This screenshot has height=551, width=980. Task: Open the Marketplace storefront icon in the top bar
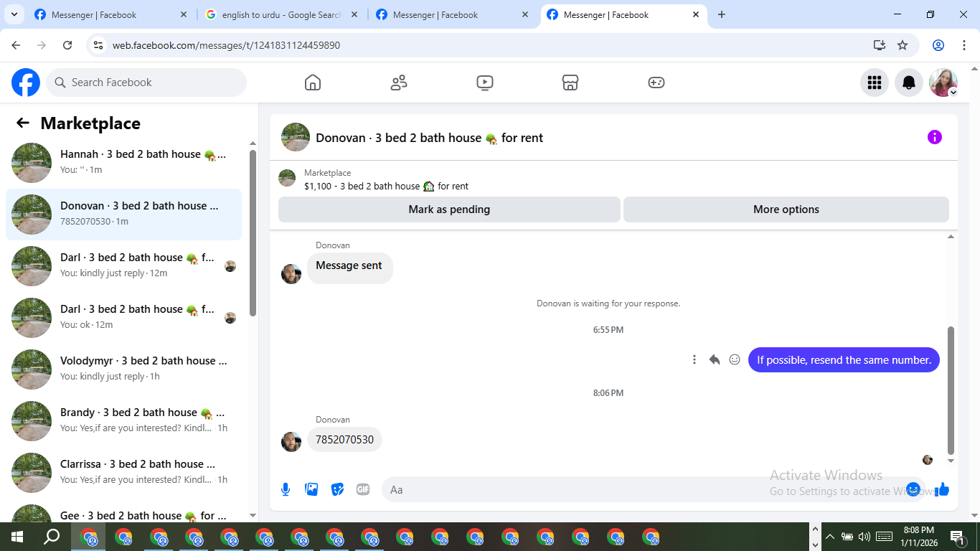(570, 83)
